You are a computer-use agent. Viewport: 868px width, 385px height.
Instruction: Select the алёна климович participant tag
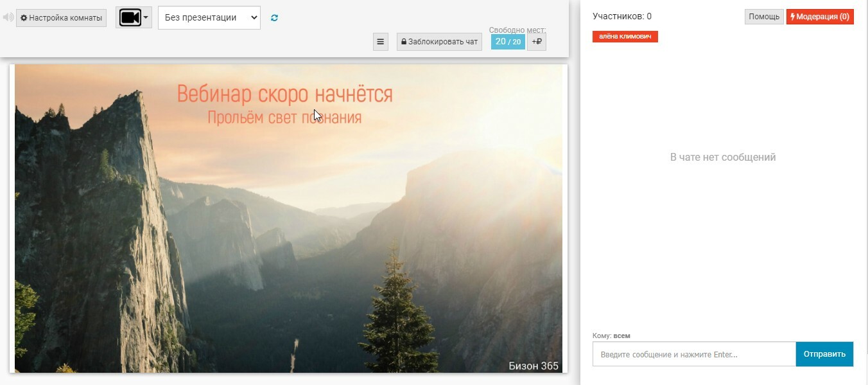coord(625,37)
